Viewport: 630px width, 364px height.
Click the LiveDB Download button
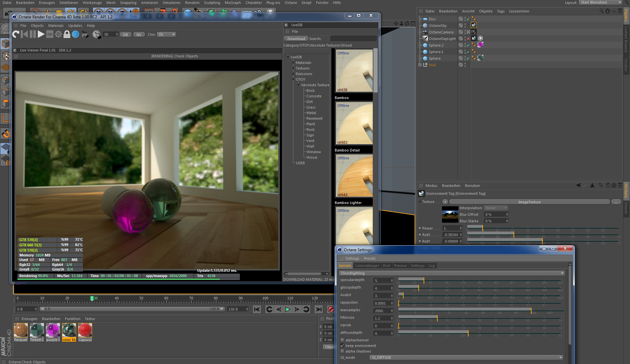point(296,39)
